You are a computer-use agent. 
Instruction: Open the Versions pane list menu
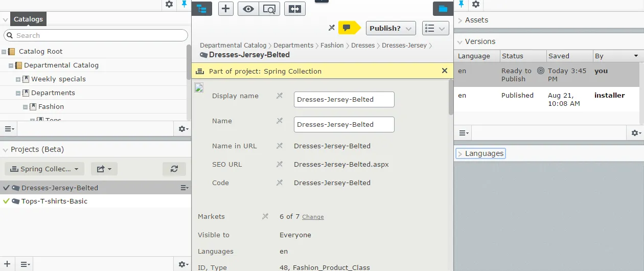click(464, 133)
